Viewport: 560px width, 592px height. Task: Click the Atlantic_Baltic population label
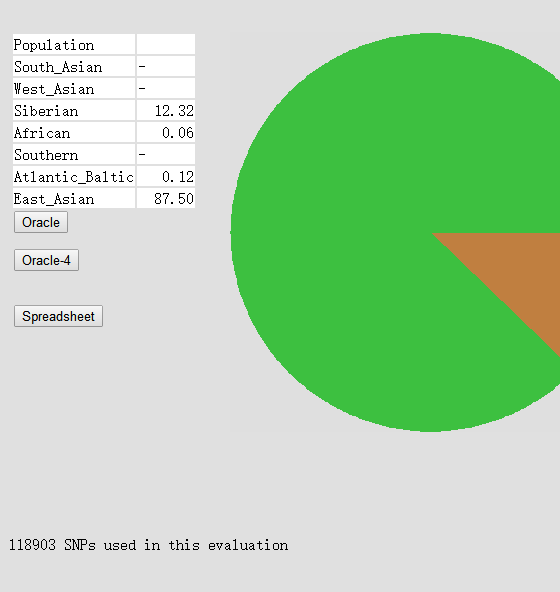[x=74, y=176]
